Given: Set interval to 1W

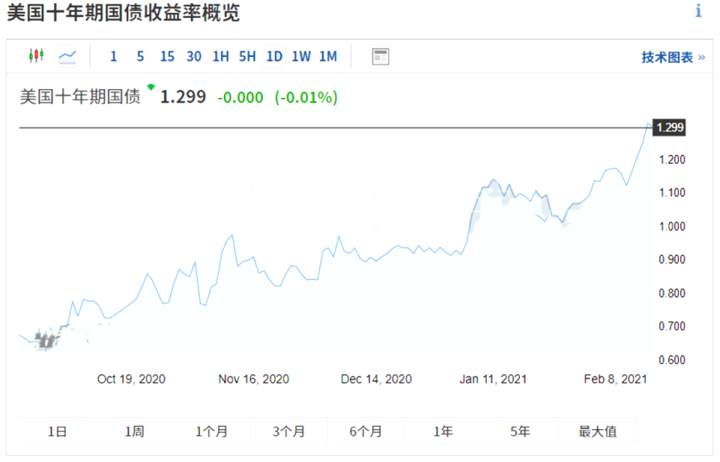Looking at the screenshot, I should pyautogui.click(x=301, y=56).
